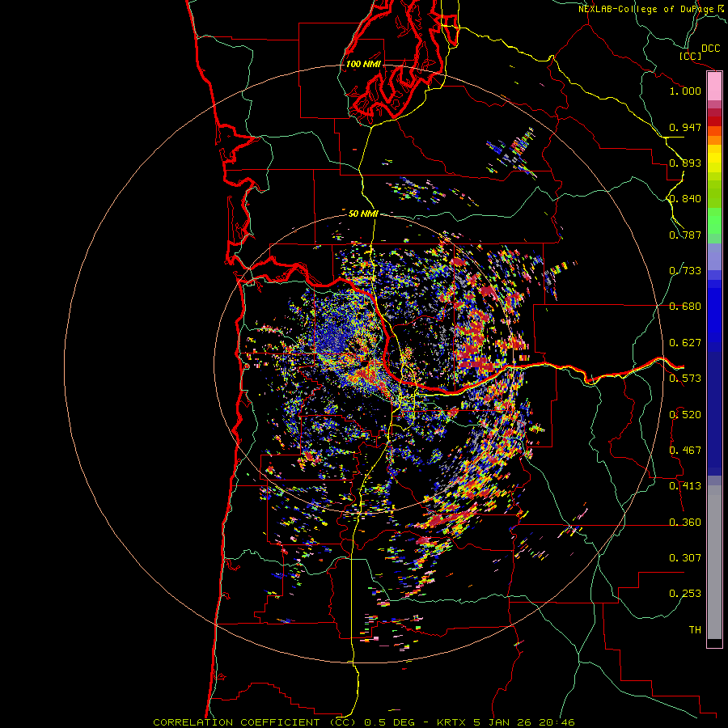
Task: Click the pink swatch atop the color bar
Action: [714, 87]
